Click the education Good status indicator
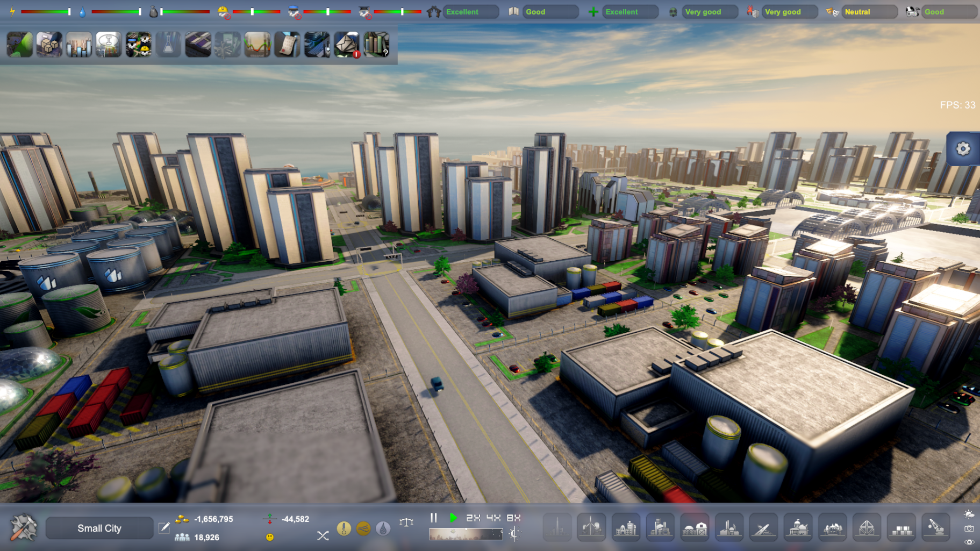980x551 pixels. [x=550, y=11]
